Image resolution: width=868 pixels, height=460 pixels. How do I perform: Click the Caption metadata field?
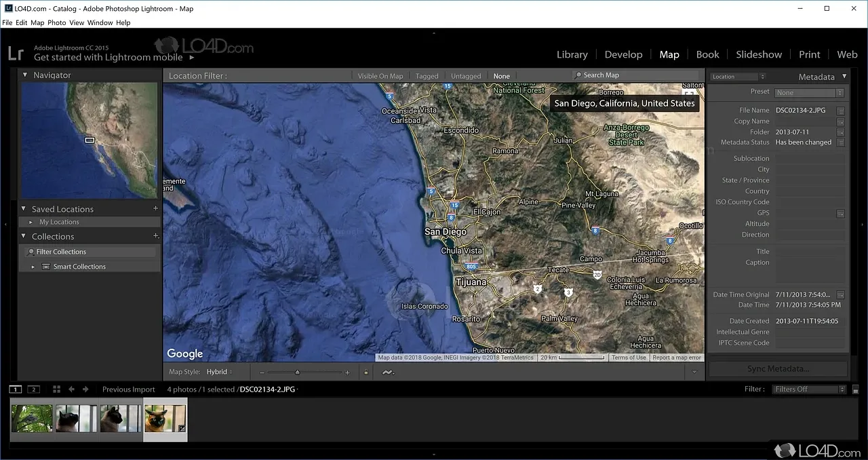point(810,270)
